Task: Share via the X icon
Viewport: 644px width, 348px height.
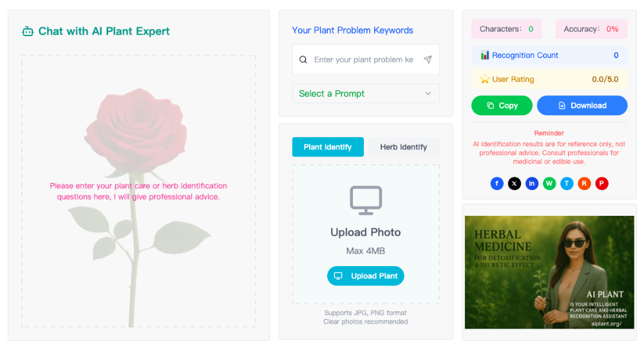Action: point(514,183)
